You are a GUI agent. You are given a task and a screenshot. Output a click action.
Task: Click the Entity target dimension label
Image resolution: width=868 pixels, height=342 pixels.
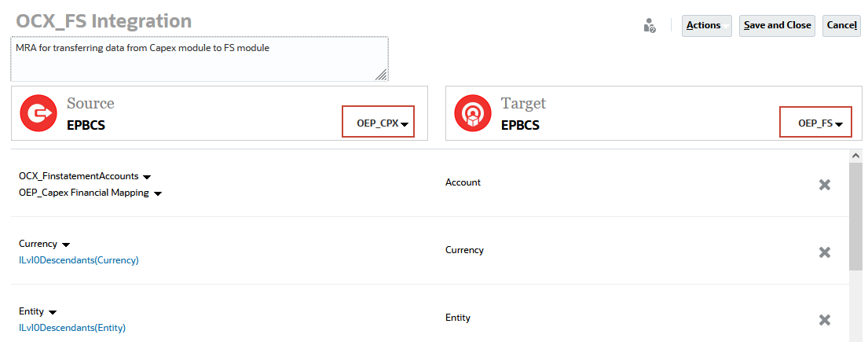pyautogui.click(x=458, y=318)
